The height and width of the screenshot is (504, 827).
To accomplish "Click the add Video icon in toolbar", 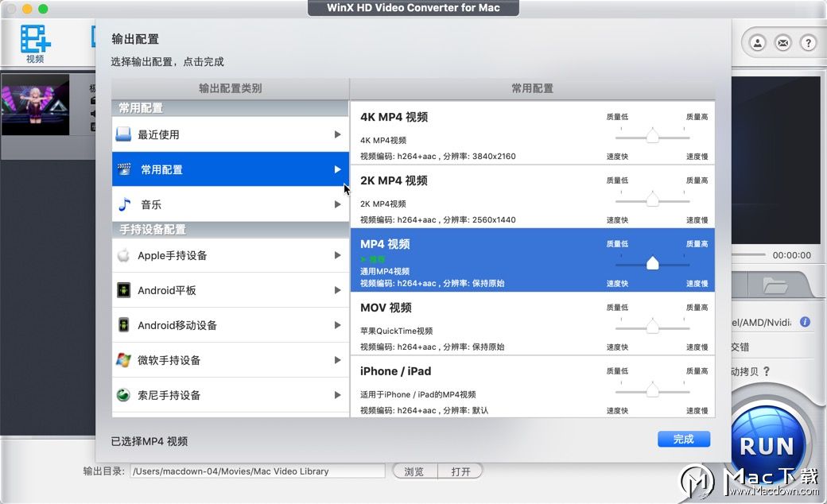I will point(35,43).
